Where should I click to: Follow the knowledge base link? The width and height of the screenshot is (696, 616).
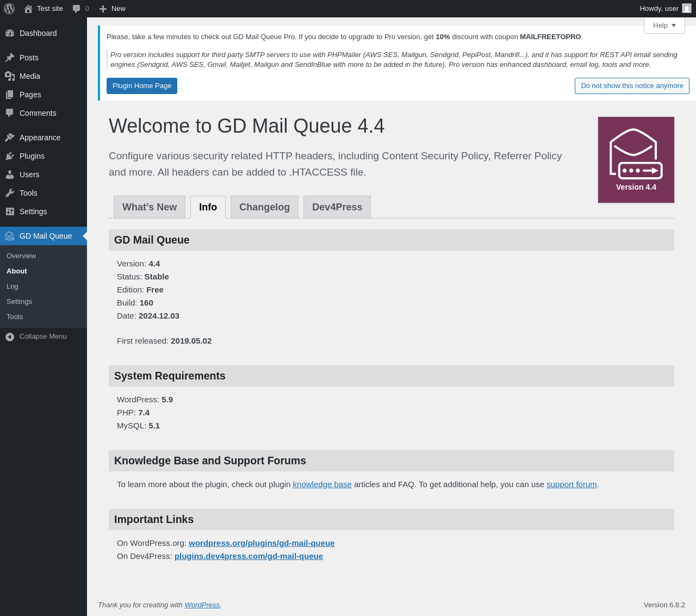322,484
